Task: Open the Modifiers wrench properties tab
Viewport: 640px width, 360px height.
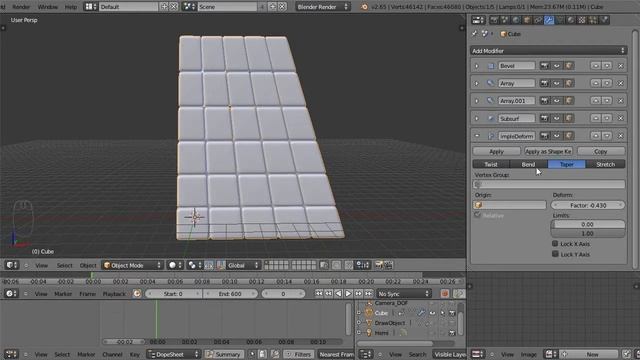Action: pyautogui.click(x=549, y=20)
